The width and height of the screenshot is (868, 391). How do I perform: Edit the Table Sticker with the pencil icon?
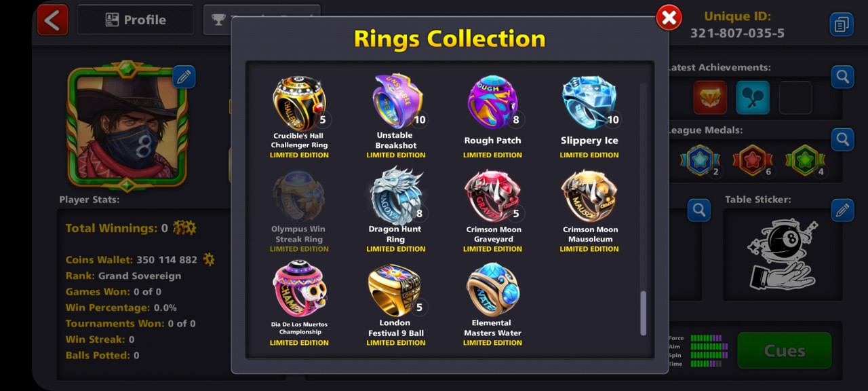[x=842, y=210]
